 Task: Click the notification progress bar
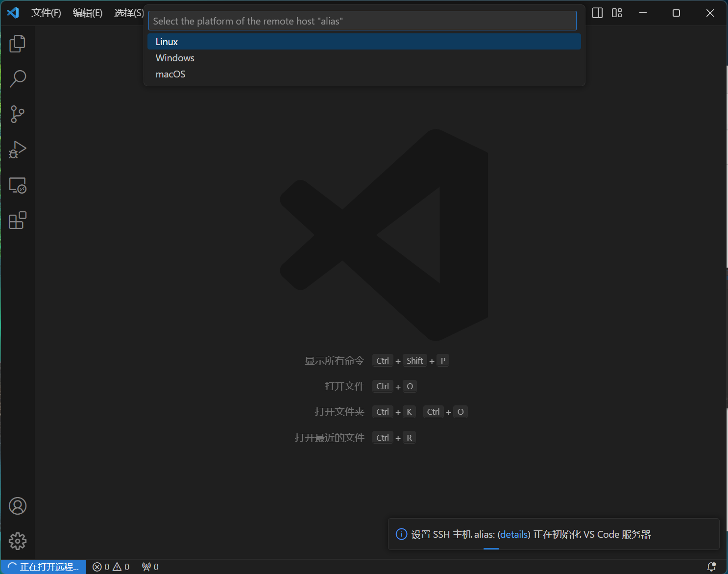click(491, 549)
